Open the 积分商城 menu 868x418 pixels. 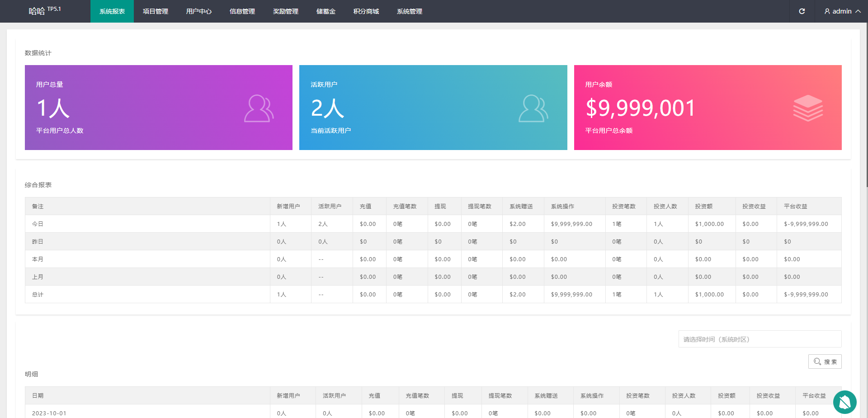point(366,11)
